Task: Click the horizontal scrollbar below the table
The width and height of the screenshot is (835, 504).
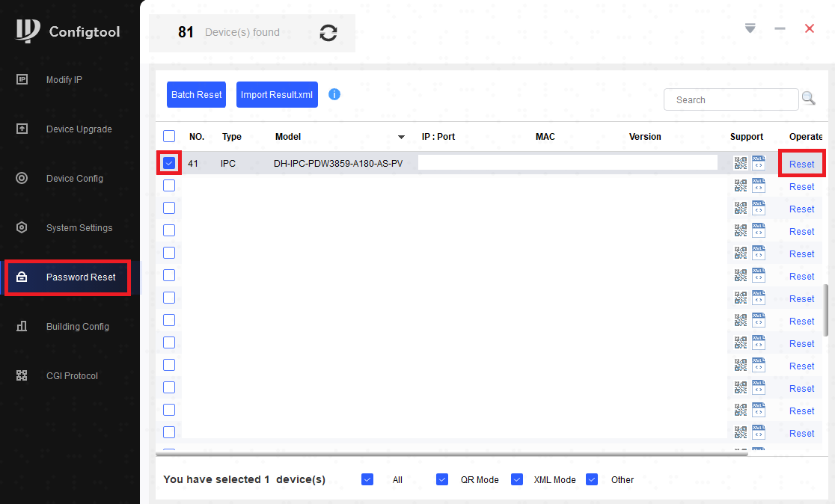Action: (452, 455)
